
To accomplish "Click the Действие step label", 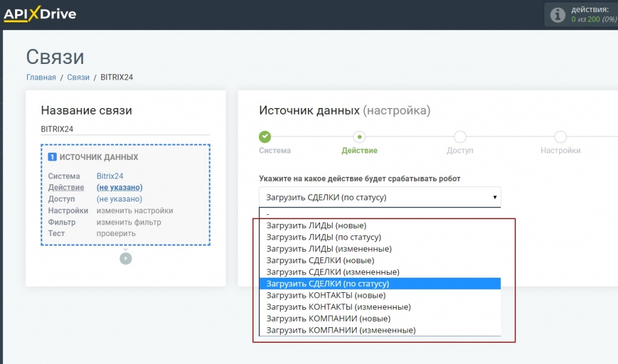I will pyautogui.click(x=360, y=150).
